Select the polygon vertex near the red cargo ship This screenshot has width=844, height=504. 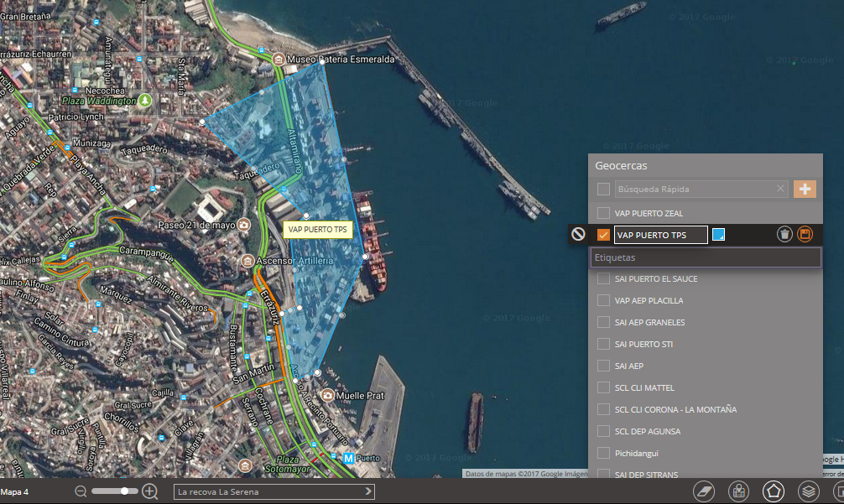[x=366, y=257]
